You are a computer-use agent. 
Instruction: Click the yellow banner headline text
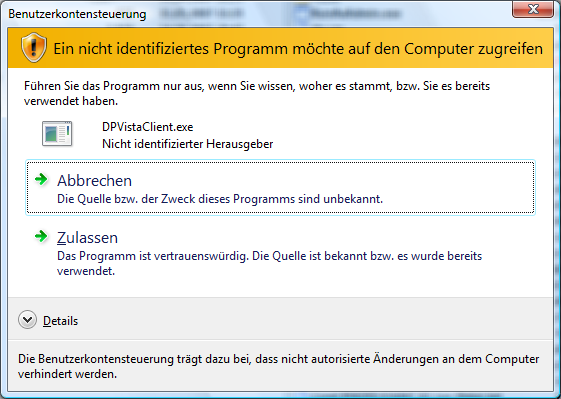tap(298, 49)
